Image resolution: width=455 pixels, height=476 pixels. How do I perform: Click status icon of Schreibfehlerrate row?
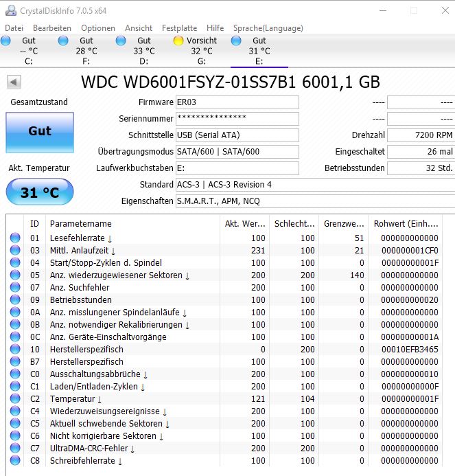click(x=15, y=460)
